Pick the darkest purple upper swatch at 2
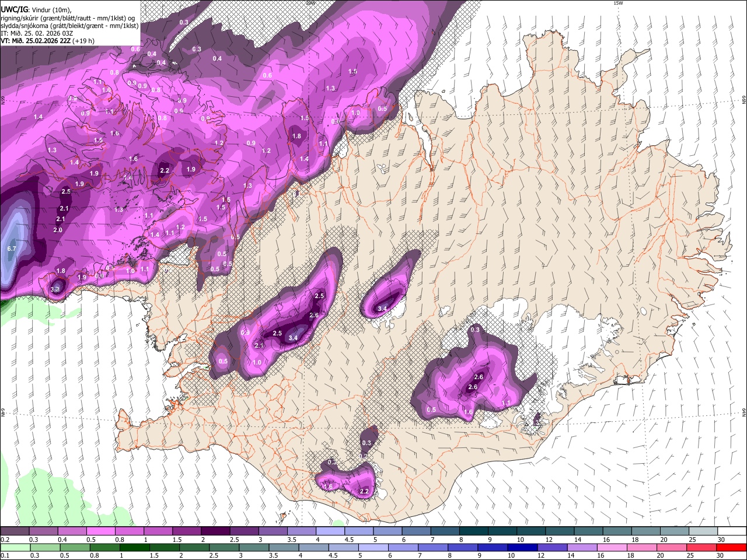 215,531
